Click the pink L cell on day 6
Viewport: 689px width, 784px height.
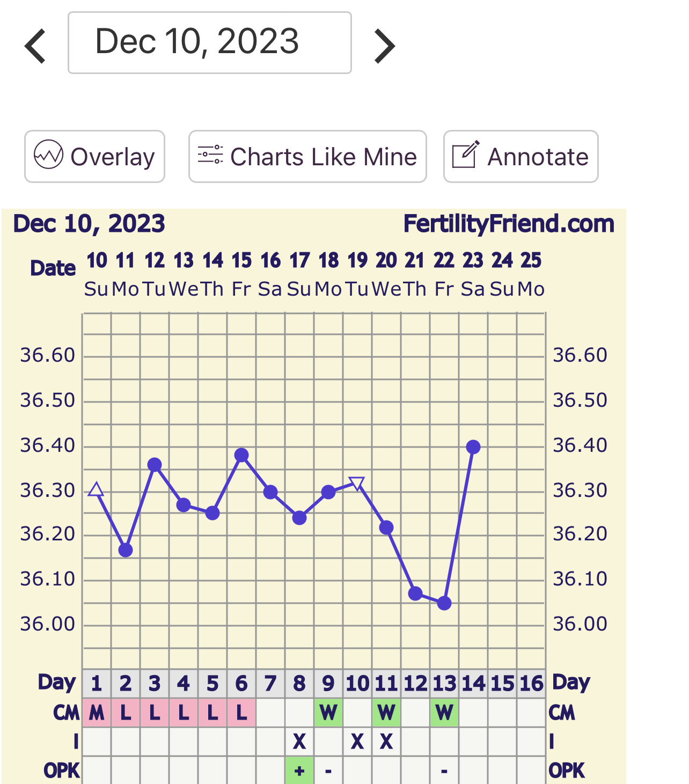point(241,713)
